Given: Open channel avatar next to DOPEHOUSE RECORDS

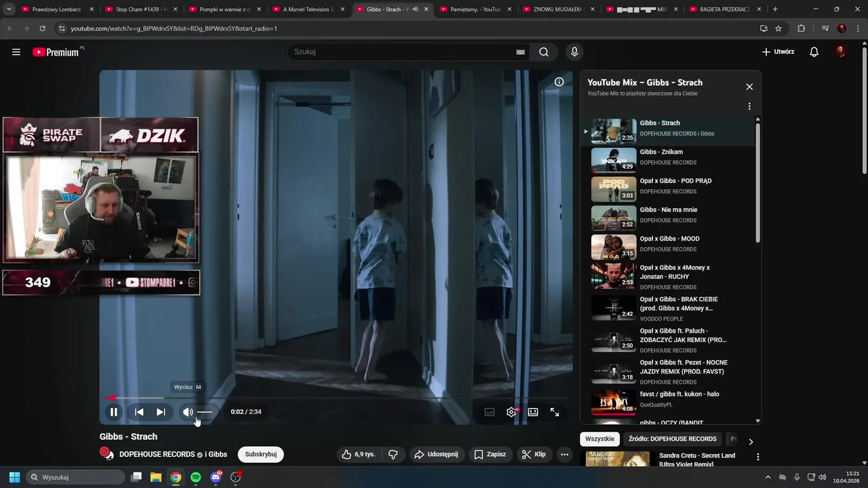Looking at the screenshot, I should pyautogui.click(x=106, y=454).
